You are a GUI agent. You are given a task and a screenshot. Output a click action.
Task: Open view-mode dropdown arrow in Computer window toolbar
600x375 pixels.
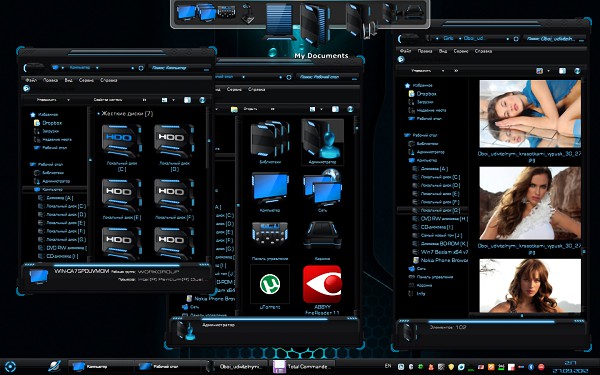[x=173, y=100]
